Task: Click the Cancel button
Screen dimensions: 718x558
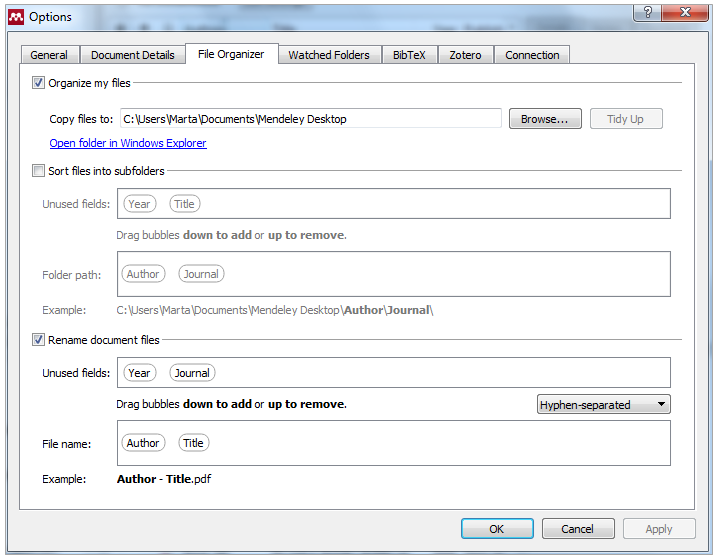Action: click(x=578, y=529)
